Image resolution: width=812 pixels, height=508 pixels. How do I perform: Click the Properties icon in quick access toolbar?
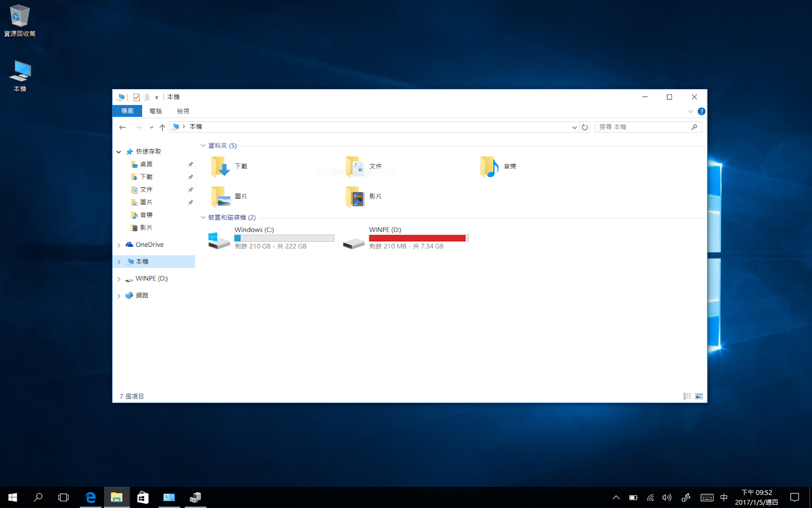coord(137,97)
